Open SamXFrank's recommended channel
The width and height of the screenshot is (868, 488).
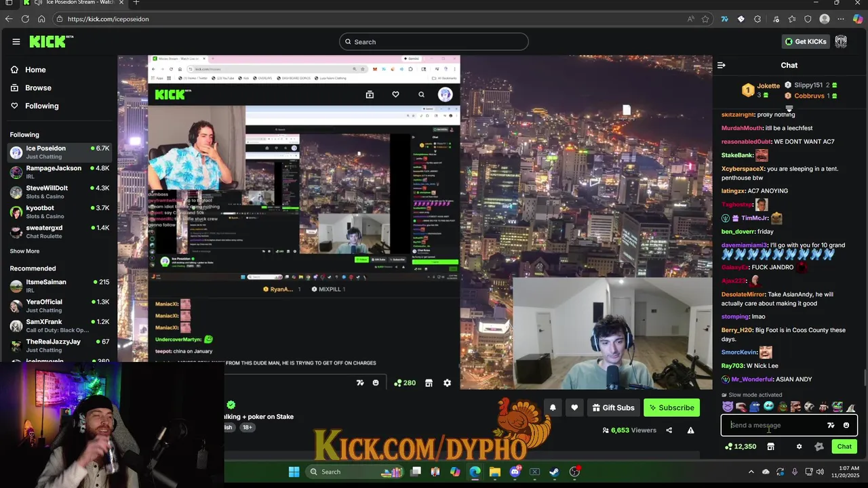(x=59, y=325)
